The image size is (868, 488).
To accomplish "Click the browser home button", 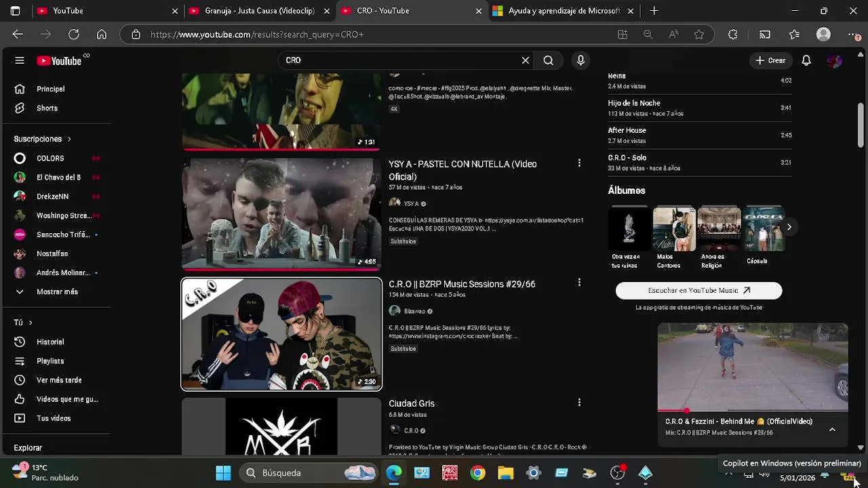I will point(102,35).
